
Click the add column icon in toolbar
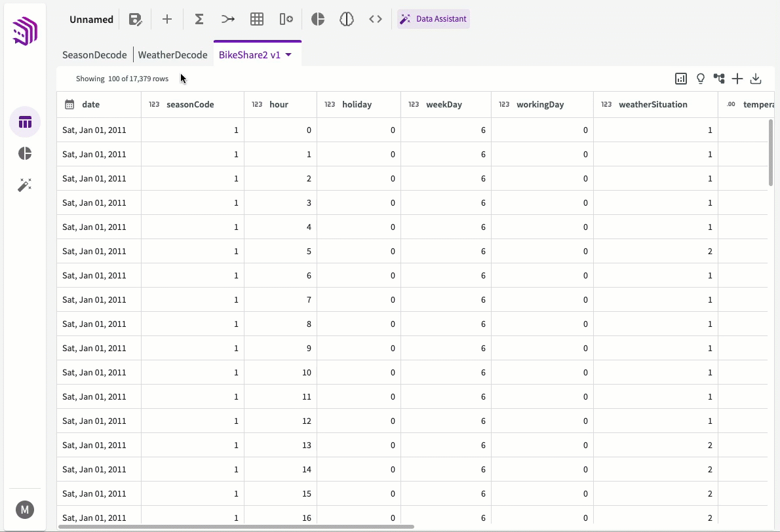286,20
